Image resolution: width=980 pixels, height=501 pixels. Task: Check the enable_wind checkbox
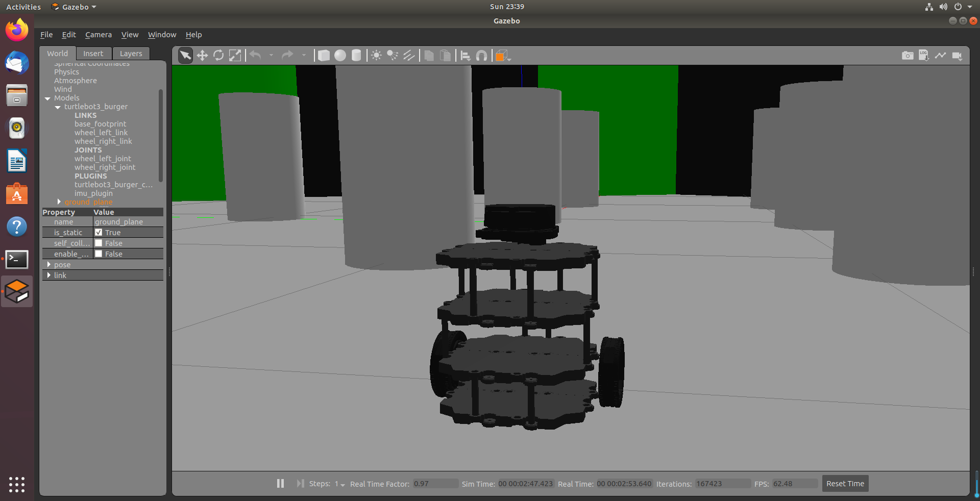(x=99, y=254)
